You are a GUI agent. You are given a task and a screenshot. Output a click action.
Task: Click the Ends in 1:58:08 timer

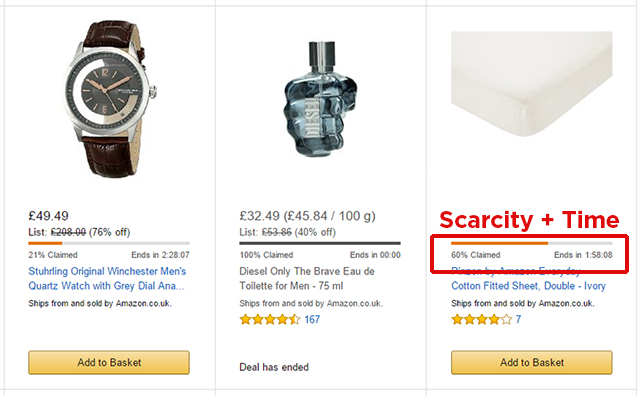point(583,255)
